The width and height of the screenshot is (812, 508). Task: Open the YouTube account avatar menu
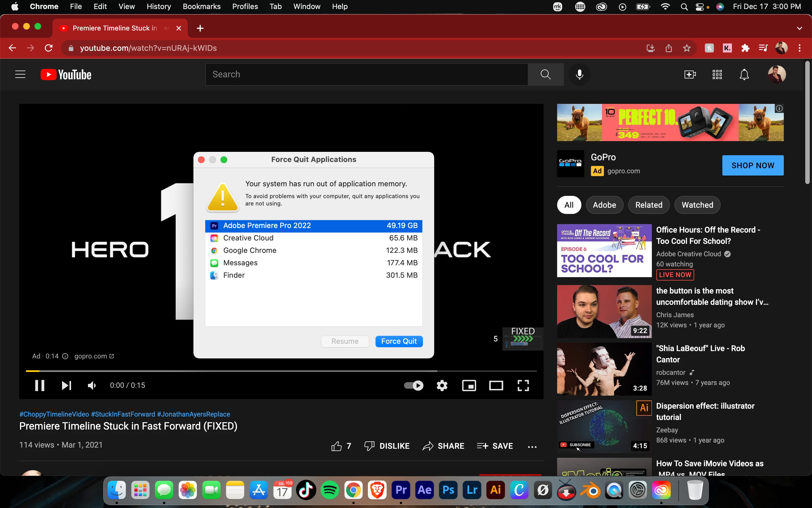(x=777, y=75)
